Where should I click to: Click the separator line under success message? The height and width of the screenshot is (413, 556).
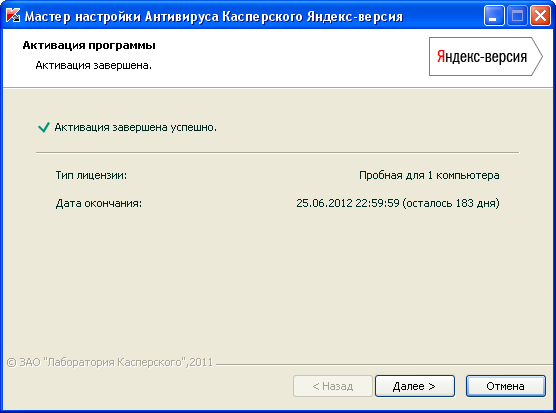coord(277,153)
